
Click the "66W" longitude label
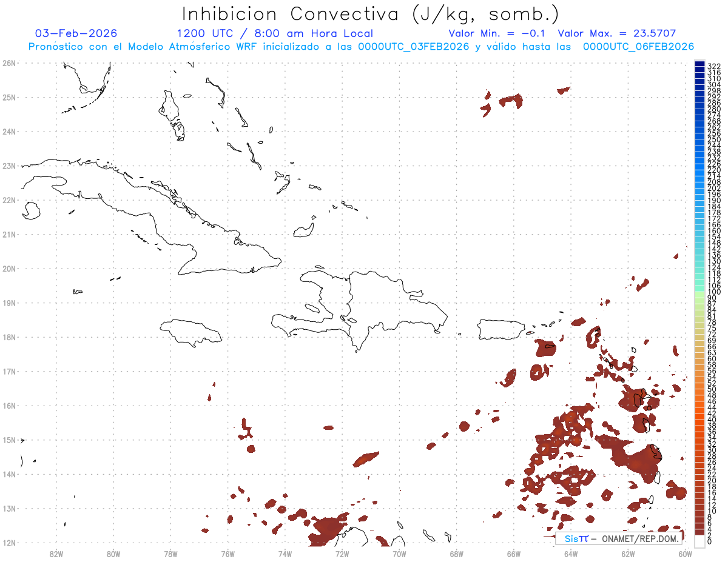click(513, 554)
